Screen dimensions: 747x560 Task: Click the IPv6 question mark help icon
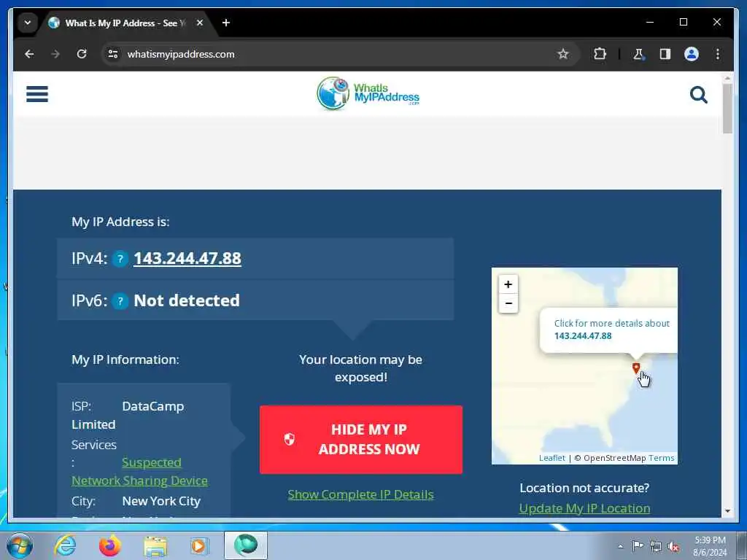120,301
